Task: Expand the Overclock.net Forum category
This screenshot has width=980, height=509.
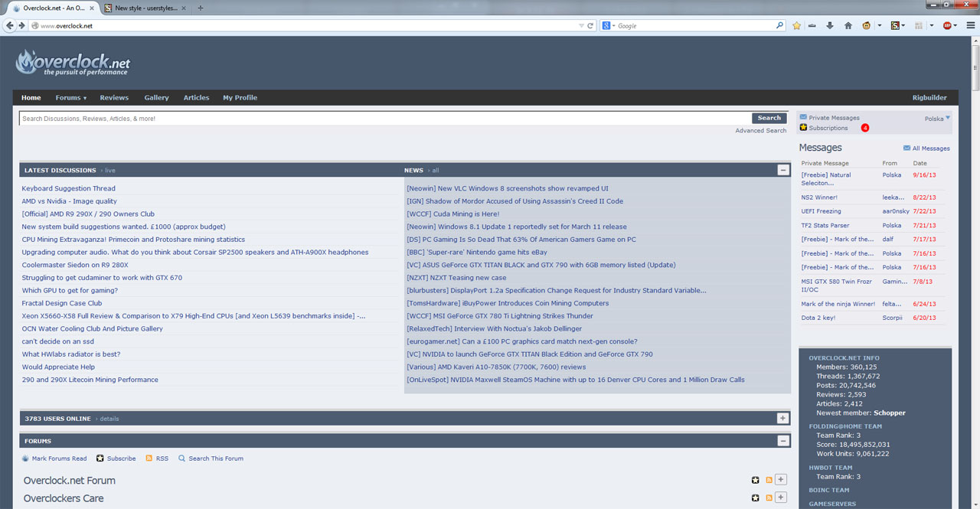Action: coord(781,480)
